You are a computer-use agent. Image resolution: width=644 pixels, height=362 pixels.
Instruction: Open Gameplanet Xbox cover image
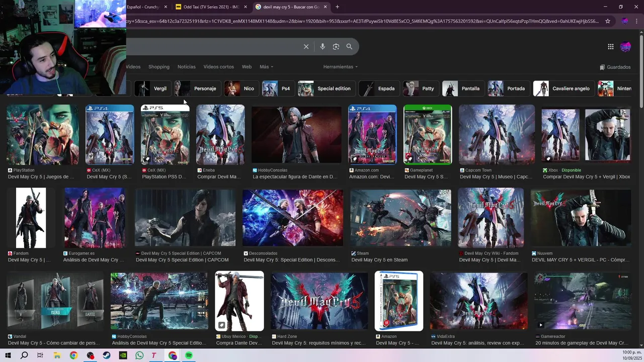point(428,135)
